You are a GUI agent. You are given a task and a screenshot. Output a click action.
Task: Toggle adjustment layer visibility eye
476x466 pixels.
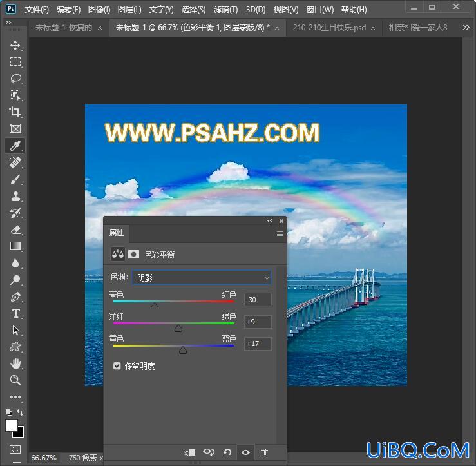(246, 452)
